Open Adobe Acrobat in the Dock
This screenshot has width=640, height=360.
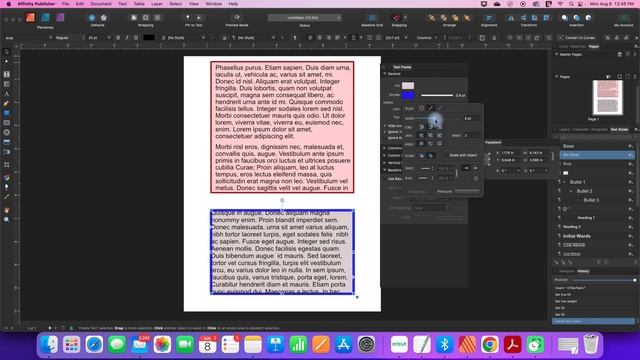512,345
